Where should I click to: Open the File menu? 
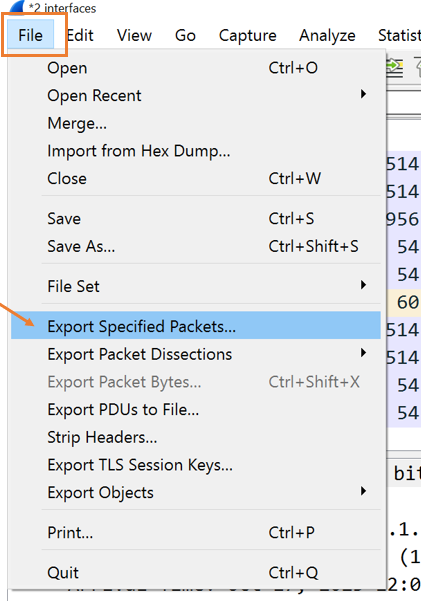30,35
